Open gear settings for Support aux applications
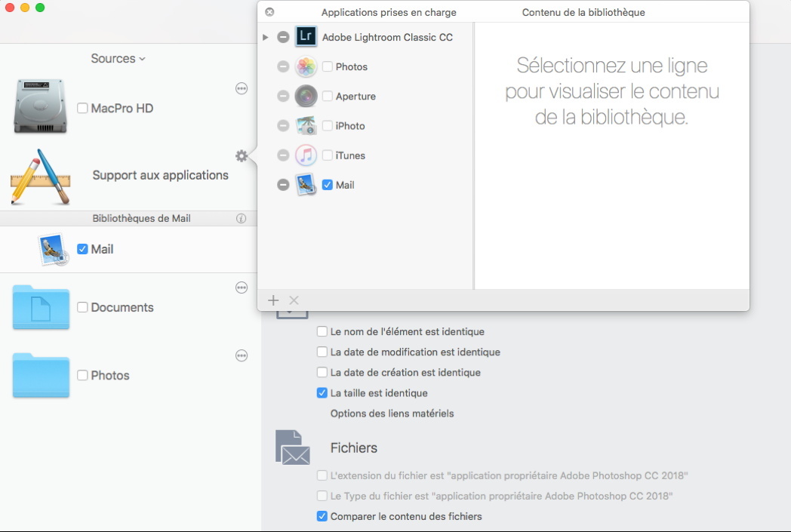Screen dimensions: 791x532 point(242,155)
